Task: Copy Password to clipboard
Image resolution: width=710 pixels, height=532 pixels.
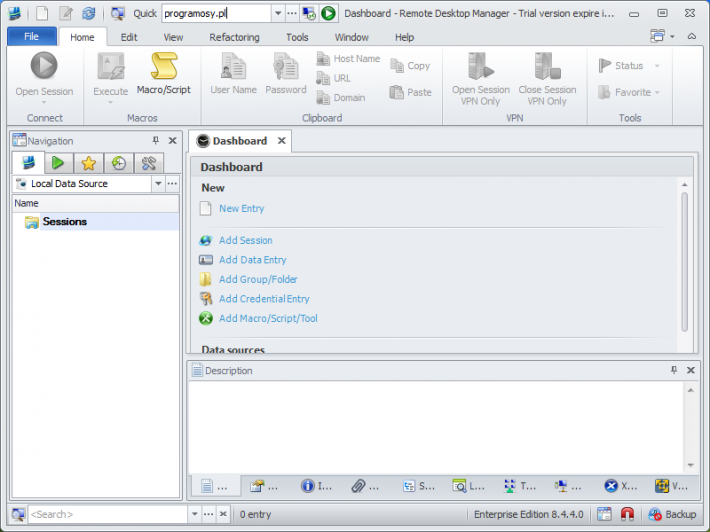Action: (x=286, y=74)
